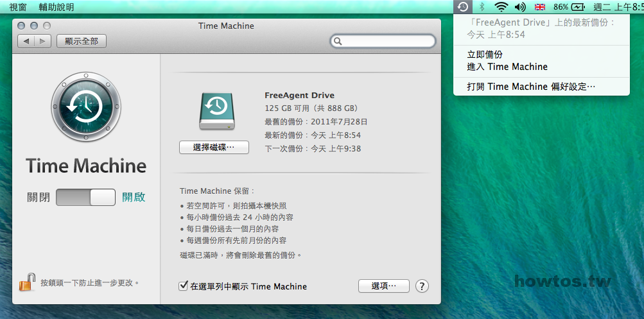The width and height of the screenshot is (644, 319).
Task: Uncheck 在選單列中顯示 Time Machine checkbox
Action: [x=184, y=286]
